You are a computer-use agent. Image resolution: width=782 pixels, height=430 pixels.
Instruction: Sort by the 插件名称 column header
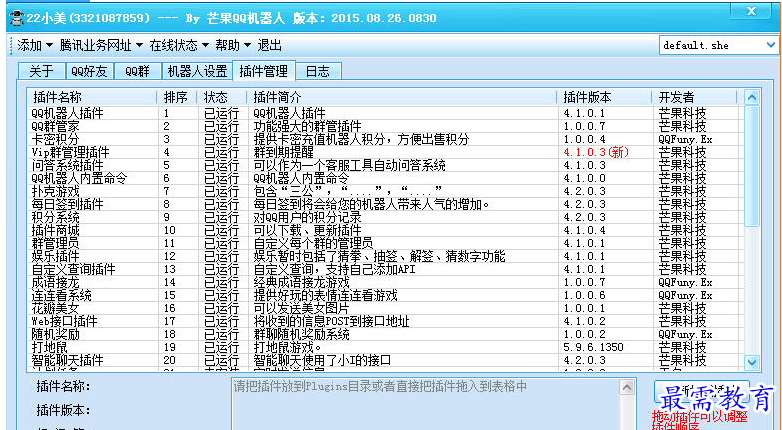click(93, 97)
